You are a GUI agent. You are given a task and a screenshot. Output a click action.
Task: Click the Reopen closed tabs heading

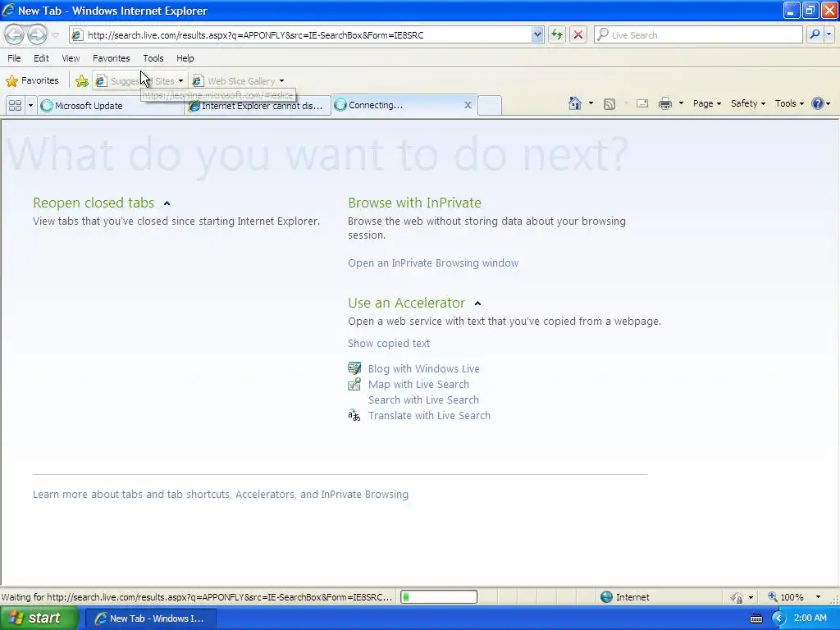[94, 203]
